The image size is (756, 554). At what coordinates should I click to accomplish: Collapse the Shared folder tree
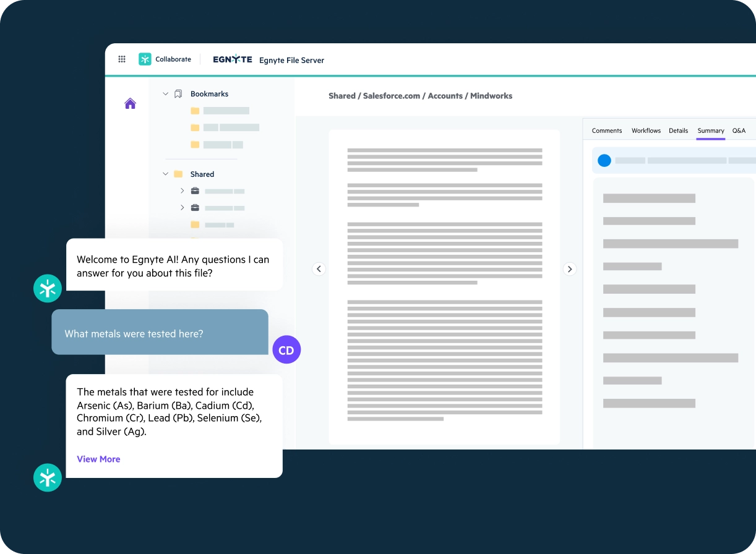point(165,174)
